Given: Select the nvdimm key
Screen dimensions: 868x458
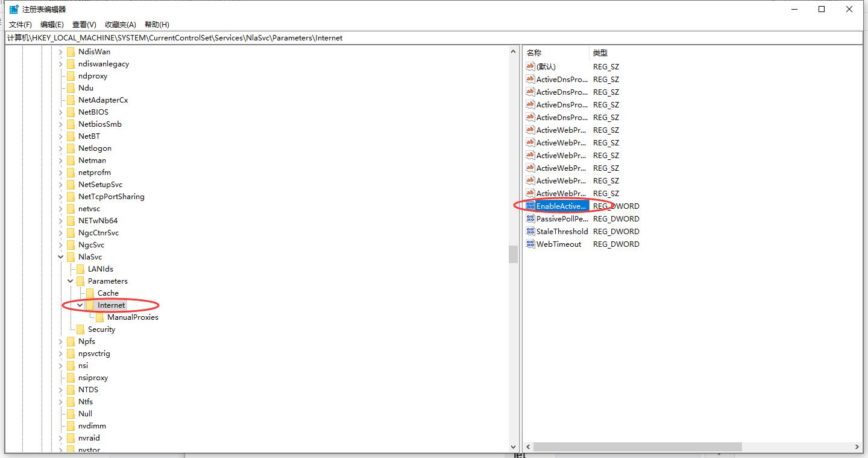Looking at the screenshot, I should tap(92, 426).
